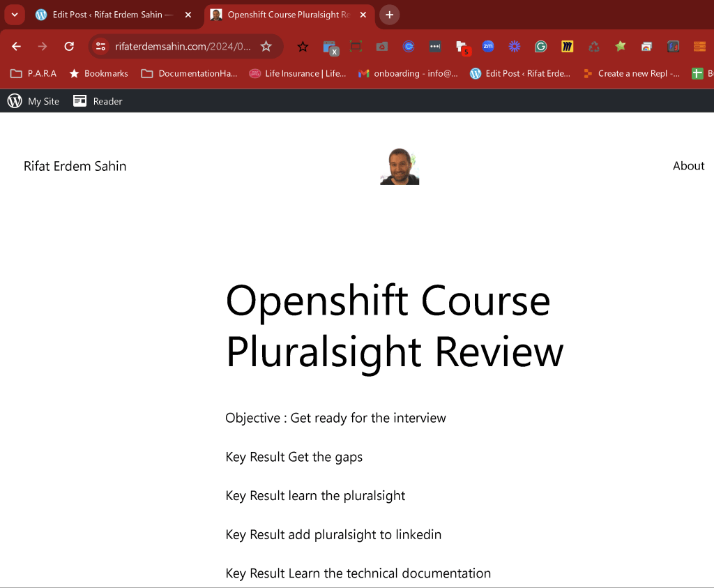
Task: Click the text Key Result Get the gaps
Action: point(294,457)
